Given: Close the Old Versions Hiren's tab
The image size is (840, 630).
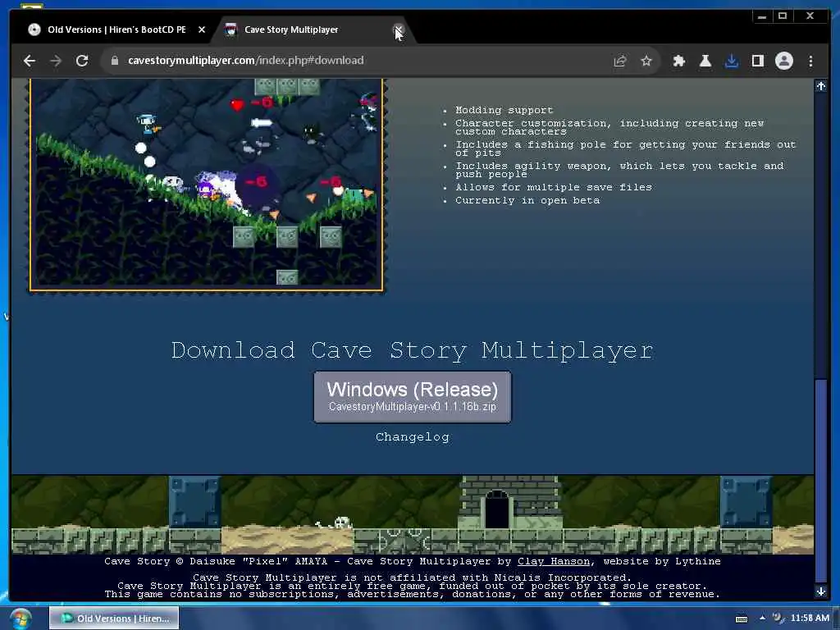Looking at the screenshot, I should click(x=202, y=30).
